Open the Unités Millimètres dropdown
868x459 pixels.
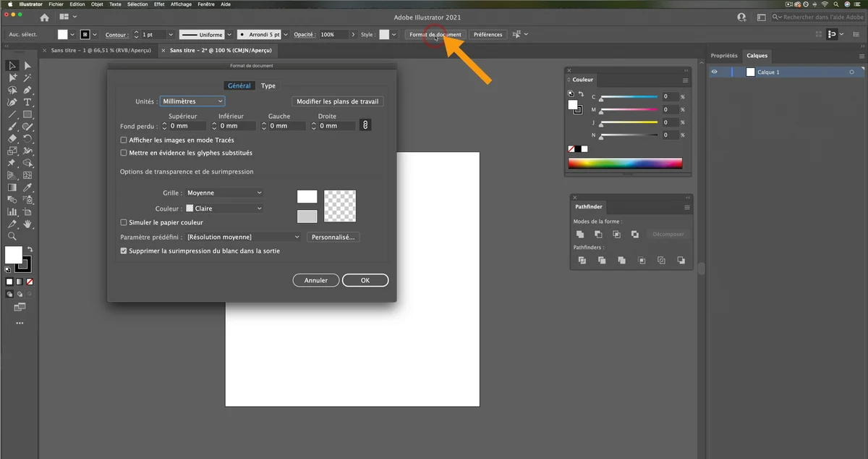click(x=192, y=101)
